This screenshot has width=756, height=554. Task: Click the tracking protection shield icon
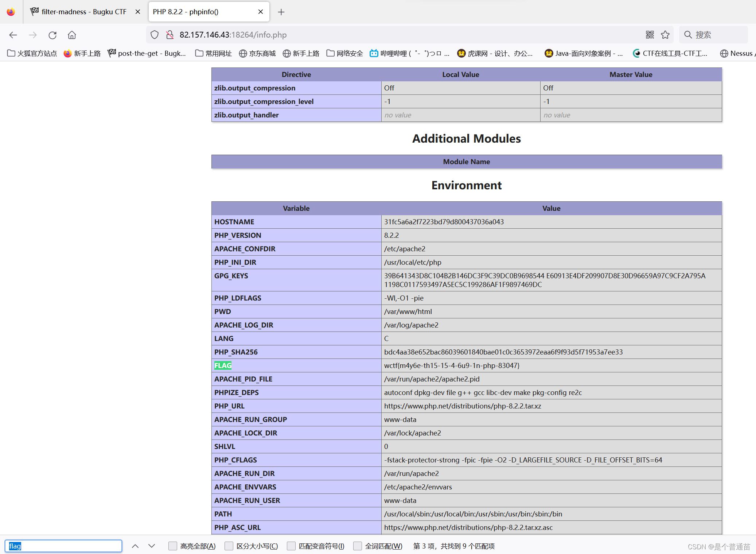[154, 35]
